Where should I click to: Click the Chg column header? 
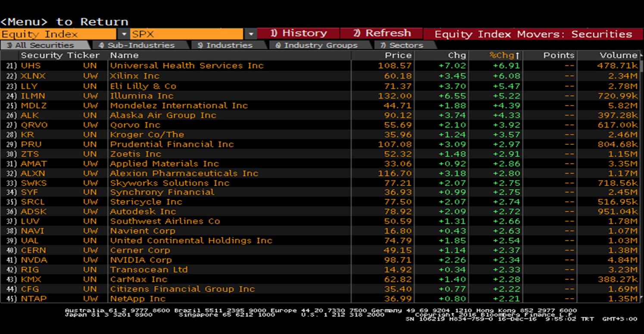[x=441, y=55]
